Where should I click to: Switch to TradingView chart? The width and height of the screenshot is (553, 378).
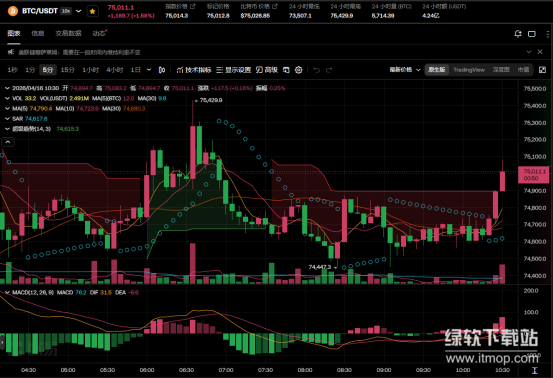[x=469, y=70]
